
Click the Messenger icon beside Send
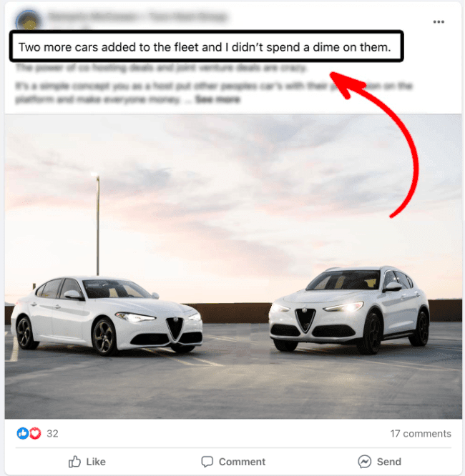coord(364,462)
